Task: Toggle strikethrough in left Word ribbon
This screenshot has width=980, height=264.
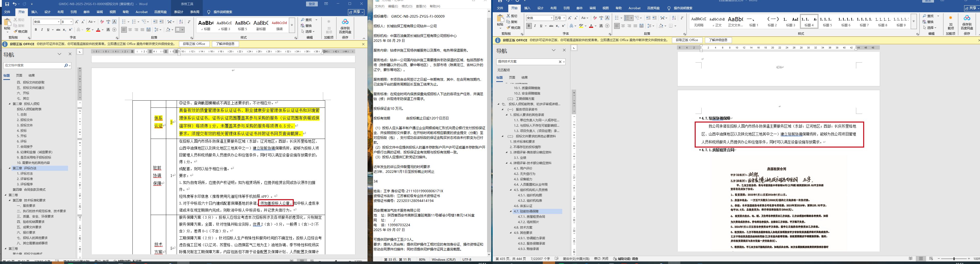Action: (x=58, y=30)
